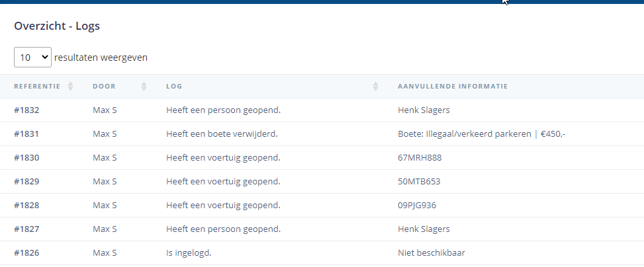
Task: Click sort arrows icon at end of Log column header
Action: click(x=375, y=87)
